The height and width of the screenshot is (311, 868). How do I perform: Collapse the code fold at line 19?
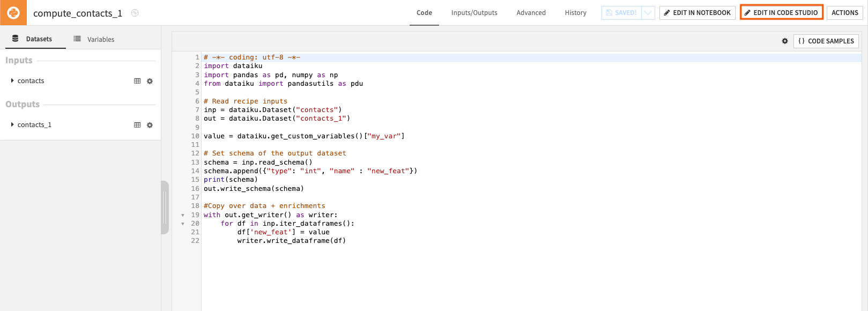(183, 215)
